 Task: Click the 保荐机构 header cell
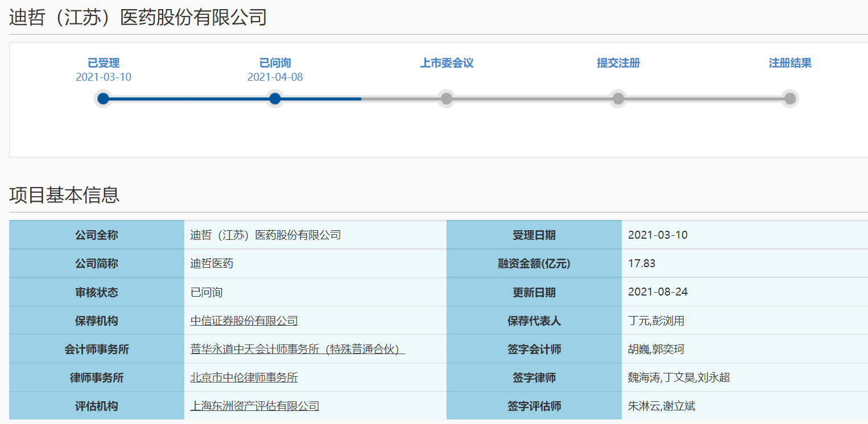point(97,321)
